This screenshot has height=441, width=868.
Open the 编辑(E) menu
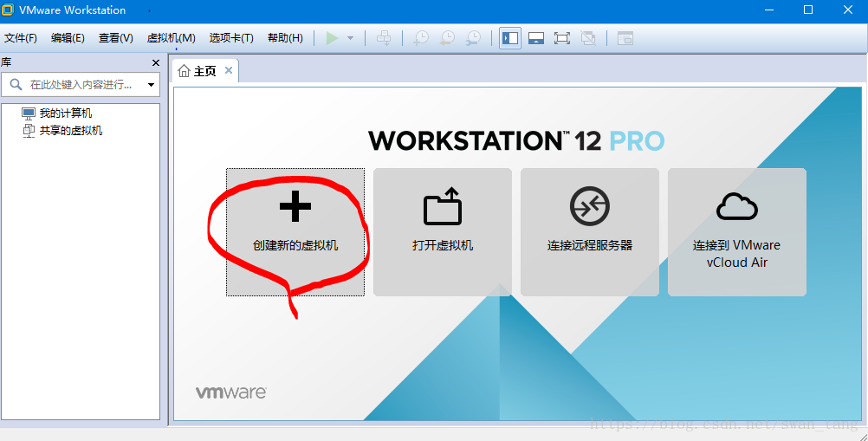pyautogui.click(x=68, y=38)
